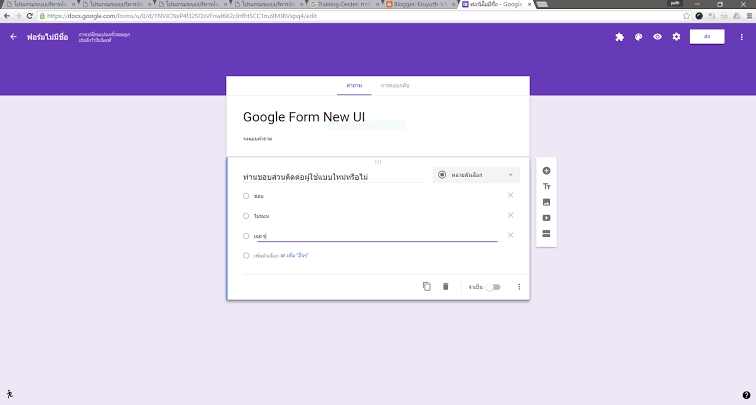This screenshot has width=756, height=405.
Task: Switch to the Responses tab
Action: tap(395, 85)
